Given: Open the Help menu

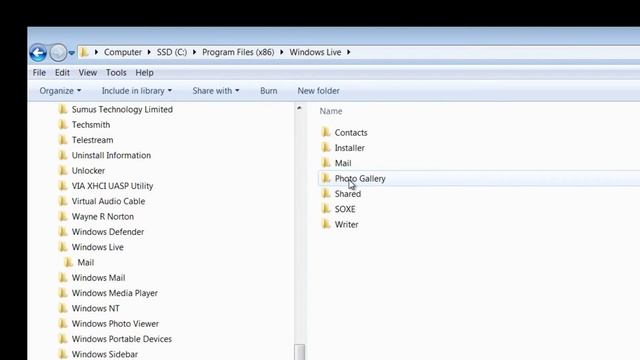Looking at the screenshot, I should point(144,73).
